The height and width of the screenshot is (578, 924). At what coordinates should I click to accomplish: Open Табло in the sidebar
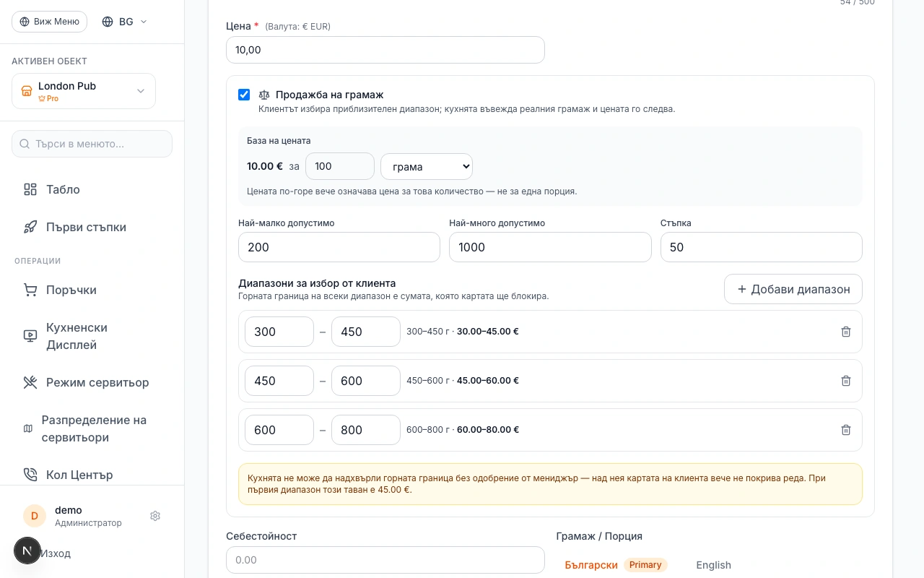tap(92, 189)
